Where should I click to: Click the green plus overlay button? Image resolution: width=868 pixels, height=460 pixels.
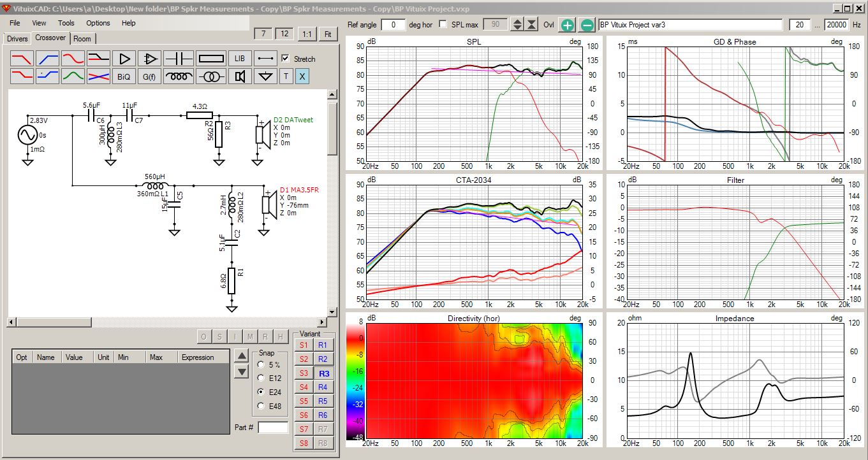(x=567, y=25)
